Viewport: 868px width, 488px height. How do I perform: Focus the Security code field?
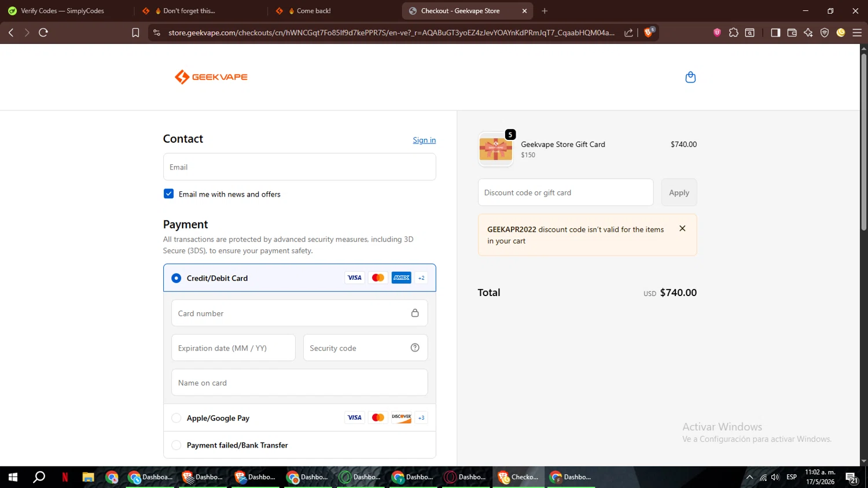pyautogui.click(x=366, y=347)
